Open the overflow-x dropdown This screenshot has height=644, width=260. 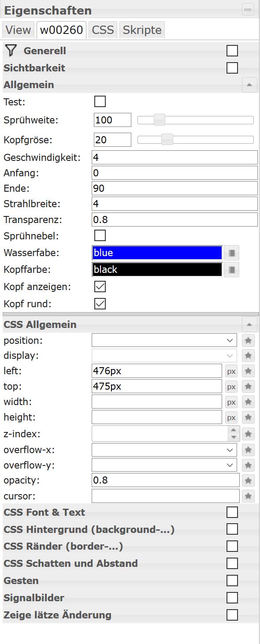[x=164, y=450]
